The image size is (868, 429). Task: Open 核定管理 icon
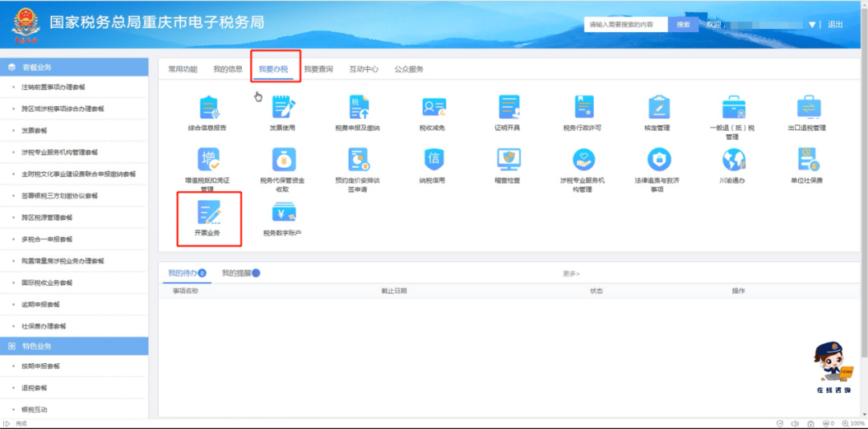tap(659, 108)
